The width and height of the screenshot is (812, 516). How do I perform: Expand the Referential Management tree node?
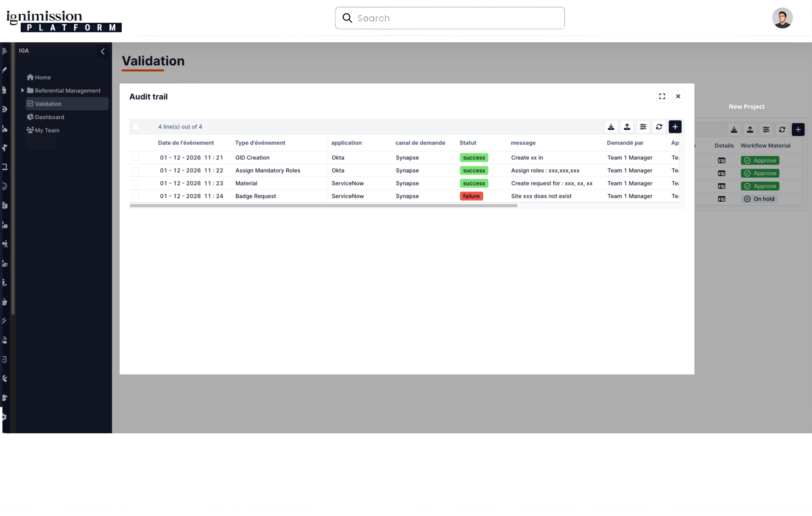pos(23,90)
